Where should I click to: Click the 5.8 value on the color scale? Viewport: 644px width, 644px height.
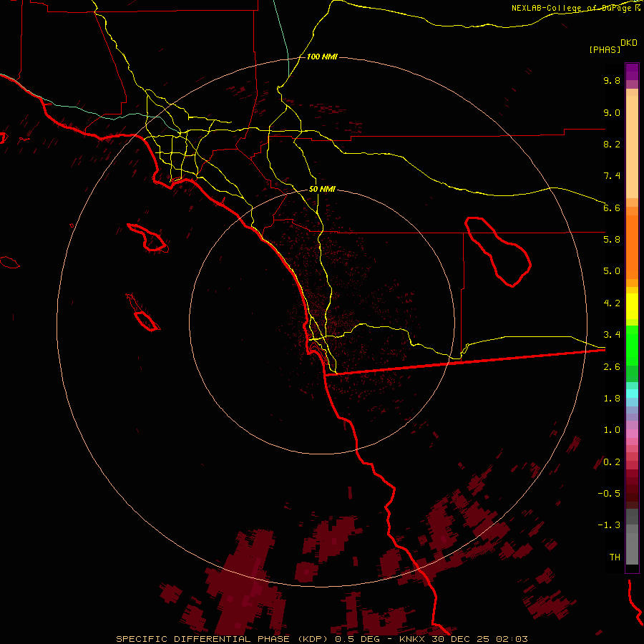pyautogui.click(x=612, y=240)
